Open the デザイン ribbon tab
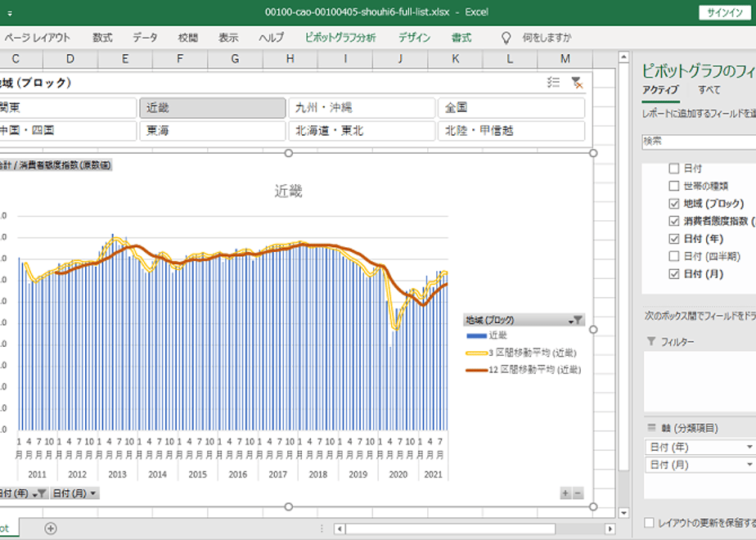Image resolution: width=756 pixels, height=540 pixels. tap(414, 38)
